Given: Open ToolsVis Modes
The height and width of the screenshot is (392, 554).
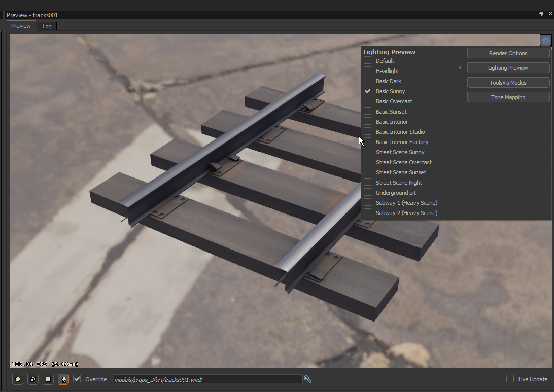Looking at the screenshot, I should 508,82.
